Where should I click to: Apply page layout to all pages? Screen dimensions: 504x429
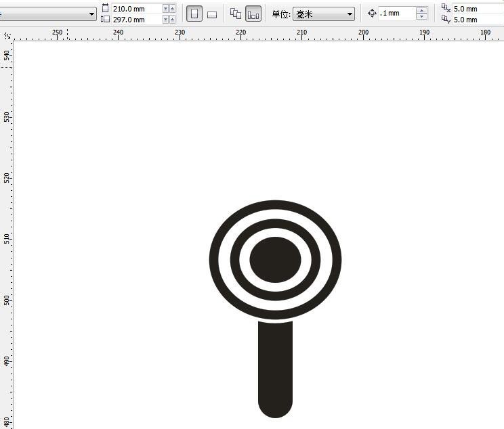pyautogui.click(x=236, y=14)
